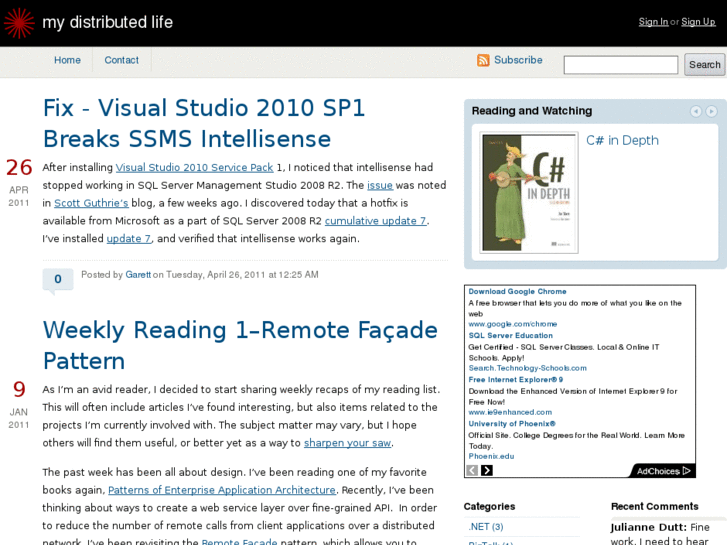Open the .NET (3) category

coord(485,527)
